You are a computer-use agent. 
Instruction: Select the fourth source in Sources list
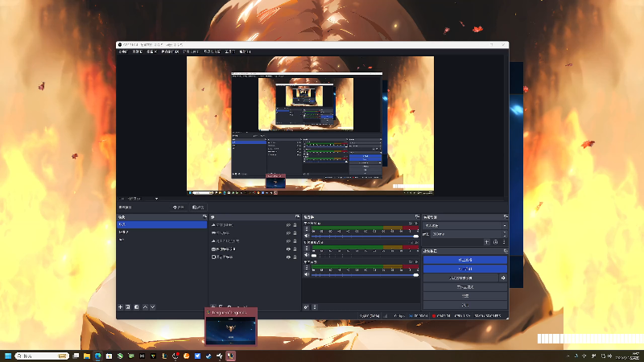[x=254, y=249]
